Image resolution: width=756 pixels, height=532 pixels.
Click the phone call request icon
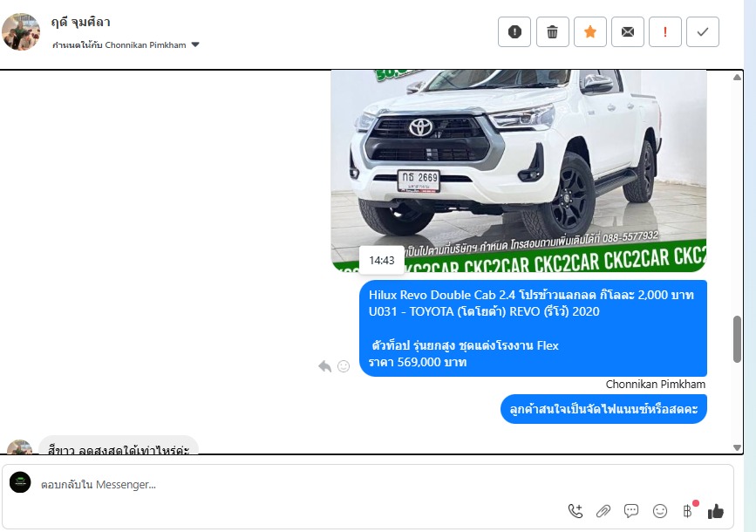pyautogui.click(x=576, y=511)
